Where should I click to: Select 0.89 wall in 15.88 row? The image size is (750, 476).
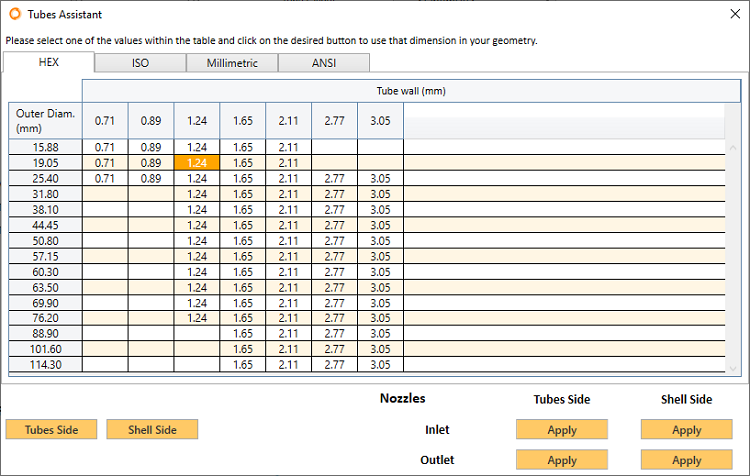151,147
